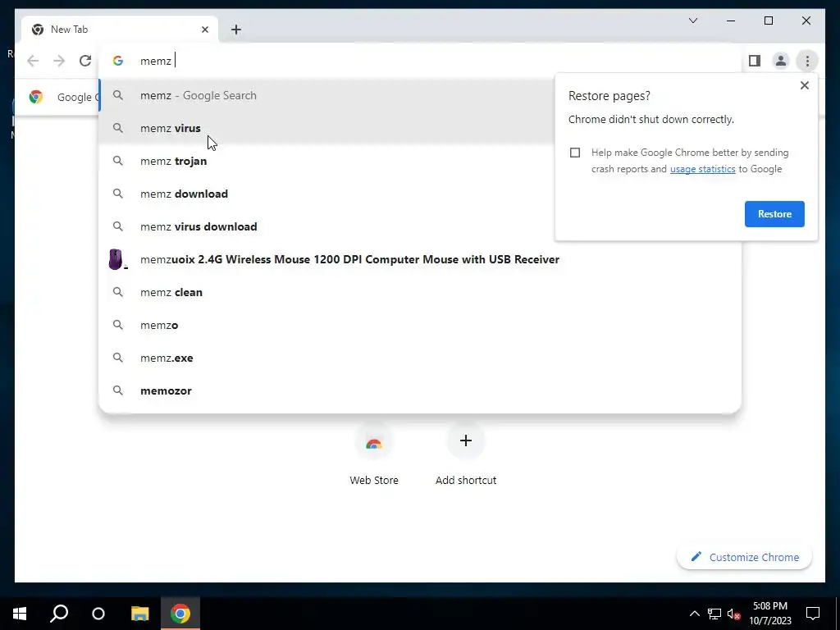Close the New Tab tab
Image resolution: width=840 pixels, height=630 pixels.
(204, 30)
